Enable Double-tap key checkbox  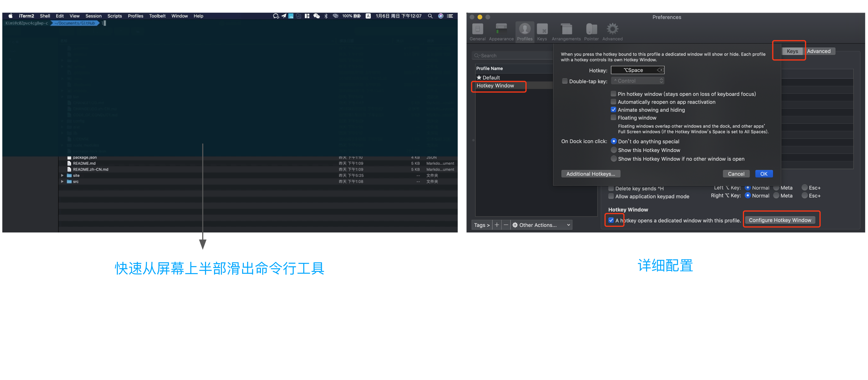coord(564,81)
